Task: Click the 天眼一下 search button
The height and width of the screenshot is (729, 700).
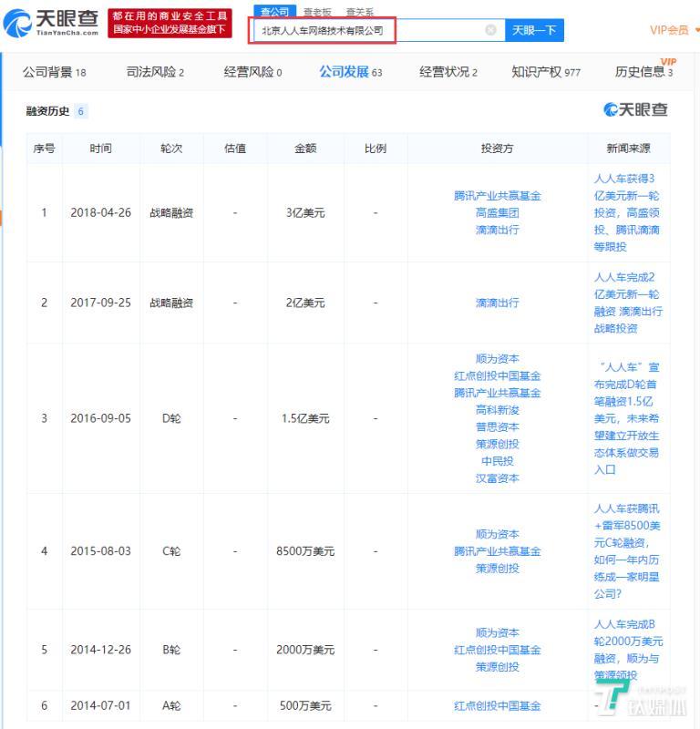Action: coord(534,30)
